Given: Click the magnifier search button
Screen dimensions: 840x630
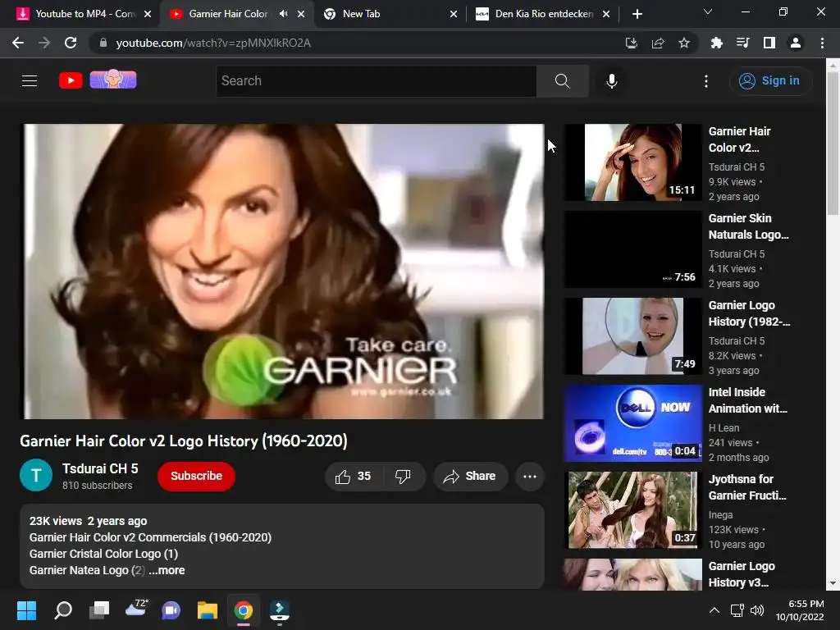Looking at the screenshot, I should pos(562,81).
